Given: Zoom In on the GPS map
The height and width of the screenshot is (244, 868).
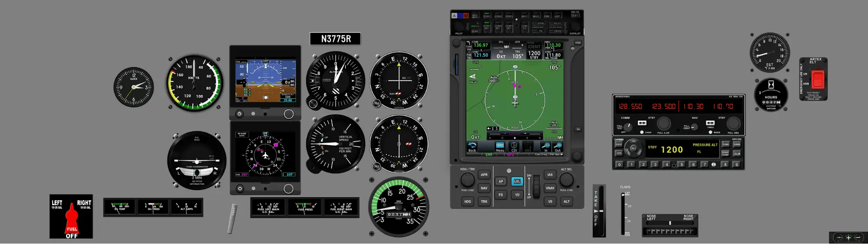Looking at the screenshot, I should click(546, 147).
